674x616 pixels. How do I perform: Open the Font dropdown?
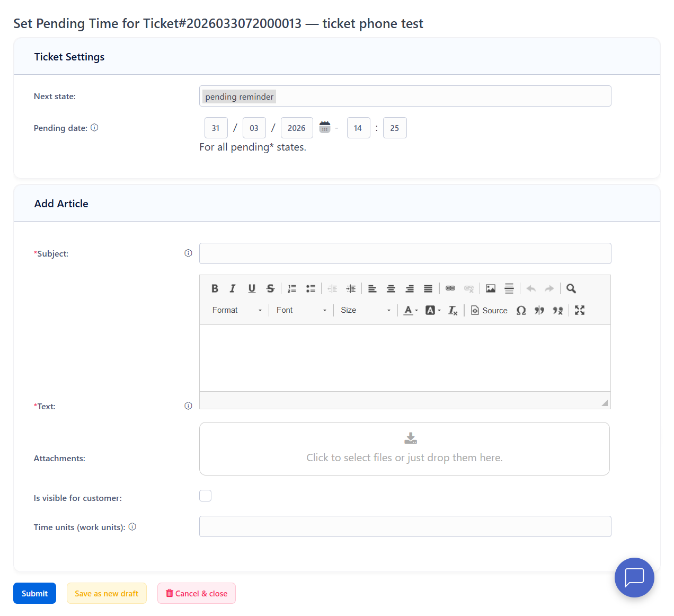pyautogui.click(x=301, y=310)
